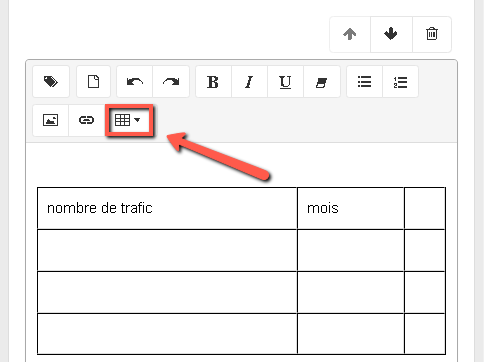This screenshot has width=484, height=362.
Task: Move the block down with the down arrow
Action: 391,34
